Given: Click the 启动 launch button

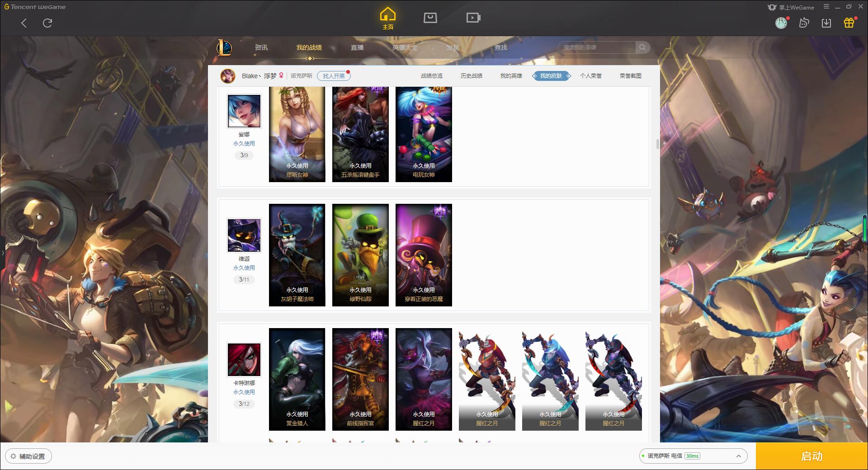Looking at the screenshot, I should point(811,456).
